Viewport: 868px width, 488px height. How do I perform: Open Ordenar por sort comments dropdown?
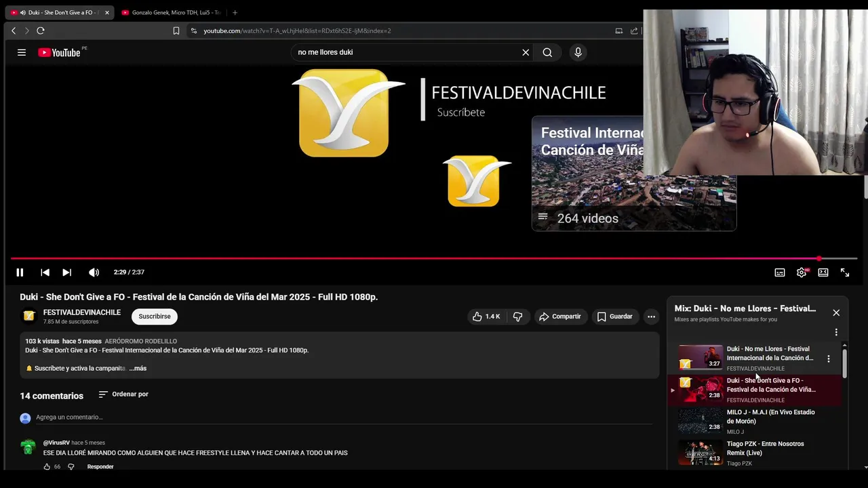click(x=123, y=394)
